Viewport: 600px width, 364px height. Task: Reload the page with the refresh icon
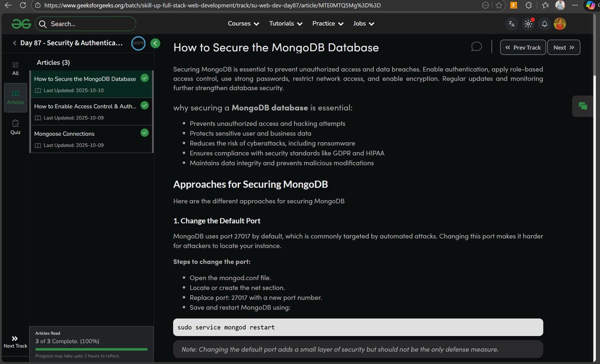[23, 5]
